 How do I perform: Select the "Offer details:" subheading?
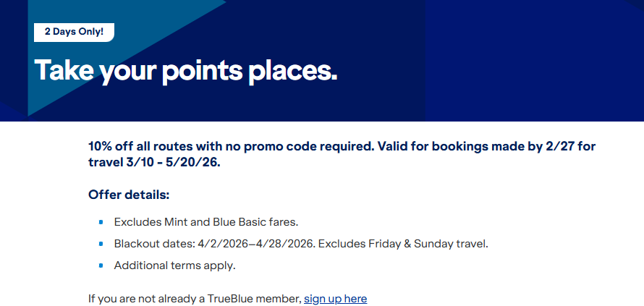coord(129,195)
